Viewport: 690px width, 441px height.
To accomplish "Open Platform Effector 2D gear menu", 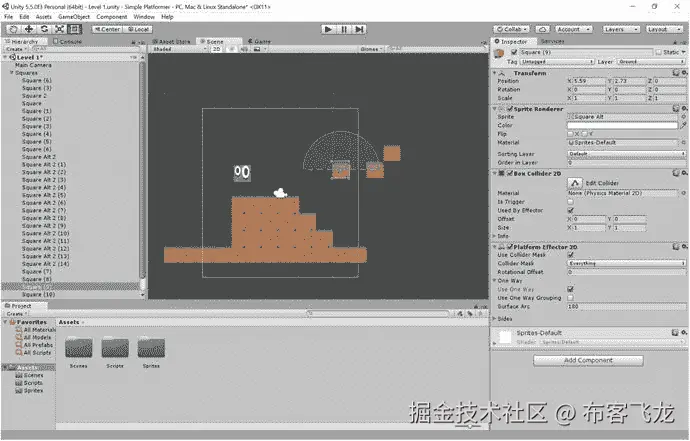I will (684, 246).
